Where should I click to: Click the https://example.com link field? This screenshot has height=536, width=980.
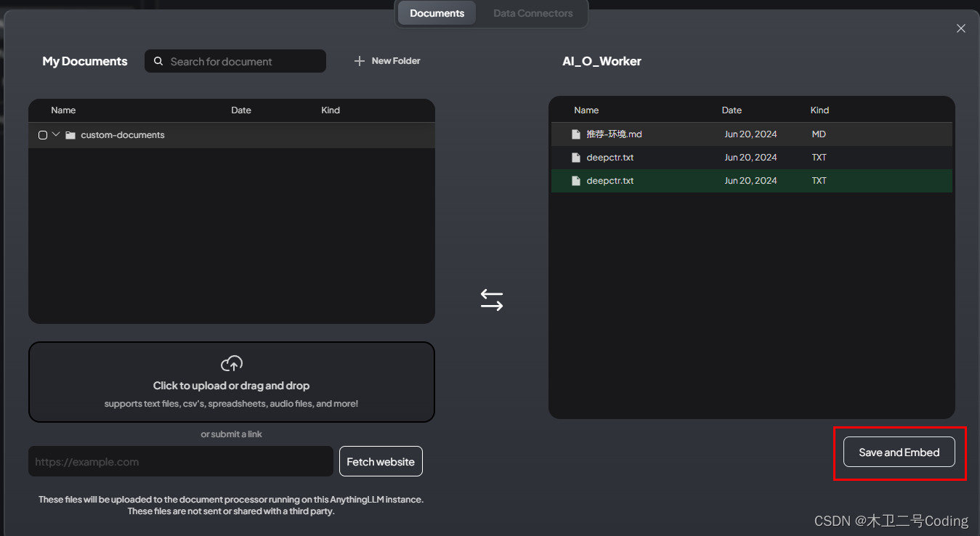click(181, 461)
